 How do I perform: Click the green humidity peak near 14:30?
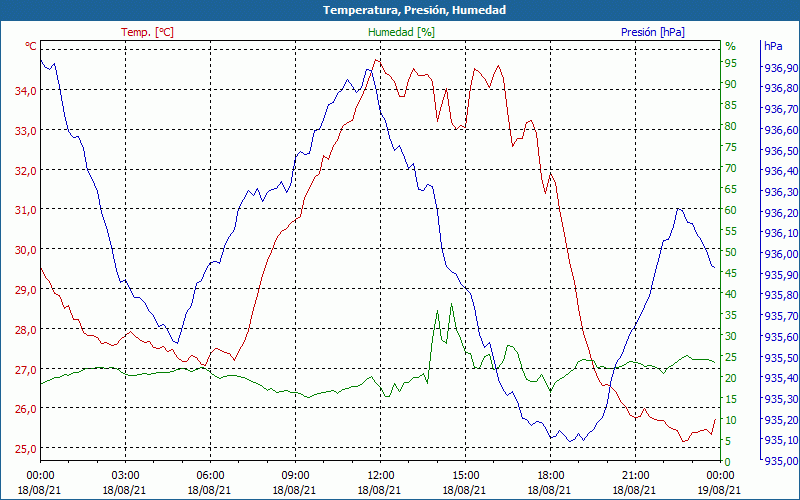point(452,304)
